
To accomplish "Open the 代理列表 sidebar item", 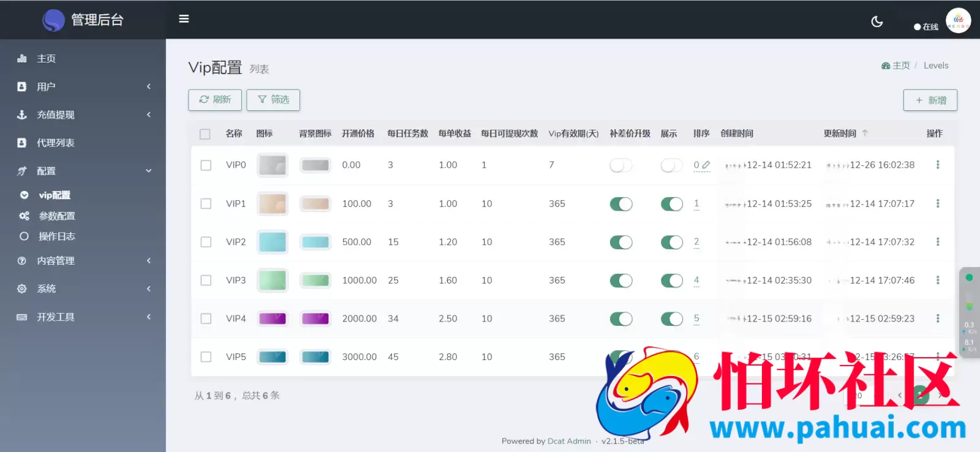I will coord(83,143).
